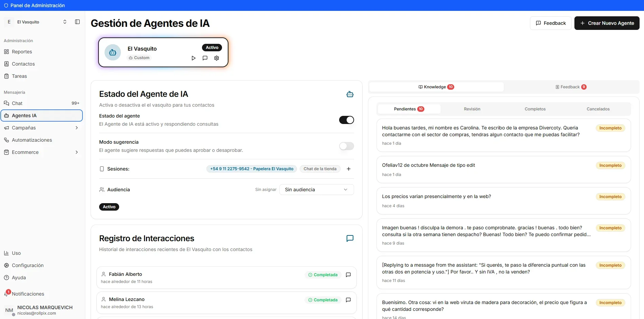Click Completada status for Melina Lezcano
The image size is (644, 319).
tap(323, 300)
